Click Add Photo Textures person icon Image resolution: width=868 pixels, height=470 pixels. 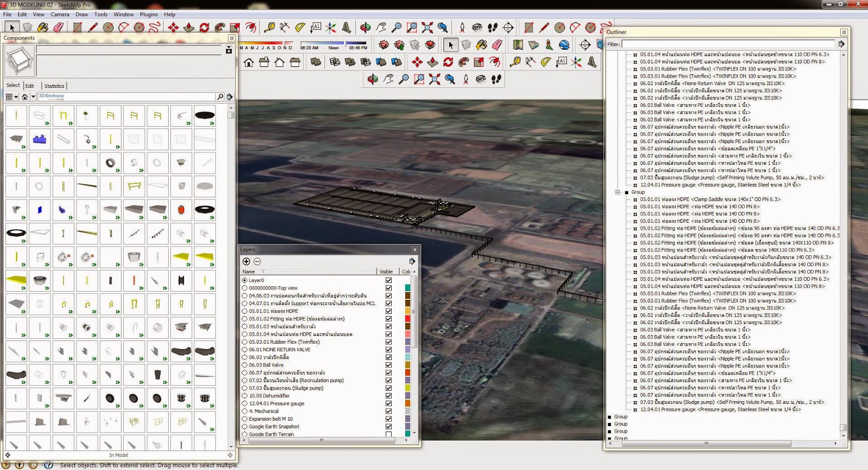[x=548, y=44]
